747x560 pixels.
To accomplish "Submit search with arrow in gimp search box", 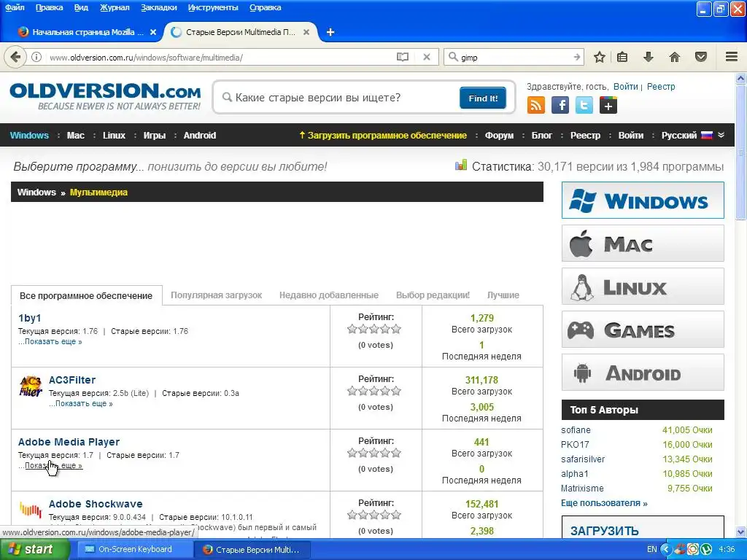I will point(577,57).
